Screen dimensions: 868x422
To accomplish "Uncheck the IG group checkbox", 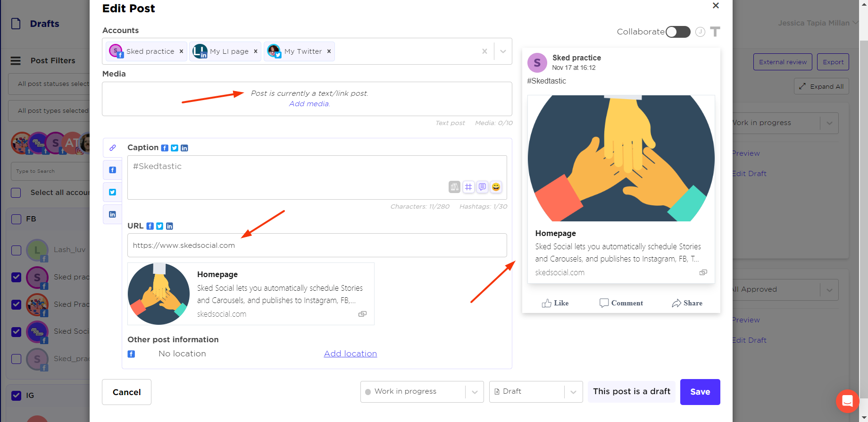I will click(x=16, y=396).
